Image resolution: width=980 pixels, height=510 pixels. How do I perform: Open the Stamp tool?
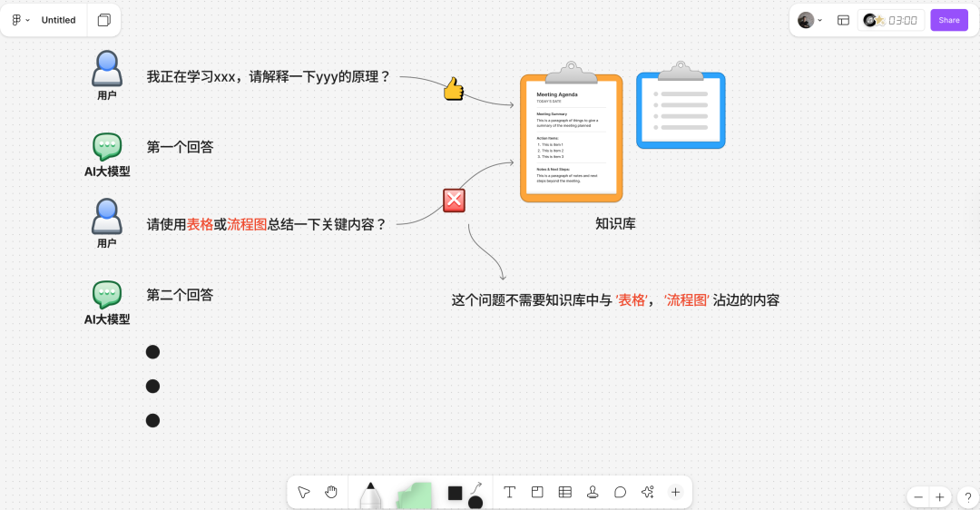(593, 493)
